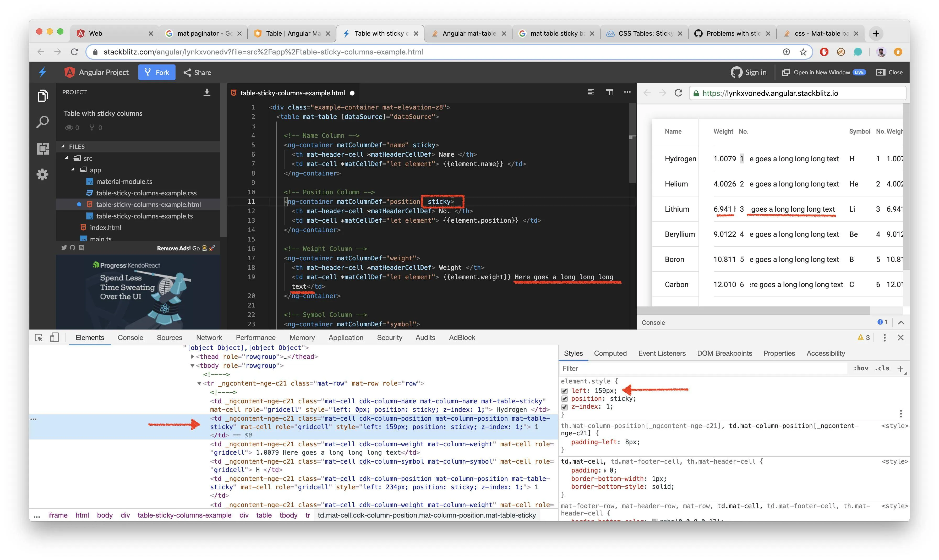This screenshot has width=939, height=560.
Task: Expand the thead rowgroup element
Action: coord(193,356)
